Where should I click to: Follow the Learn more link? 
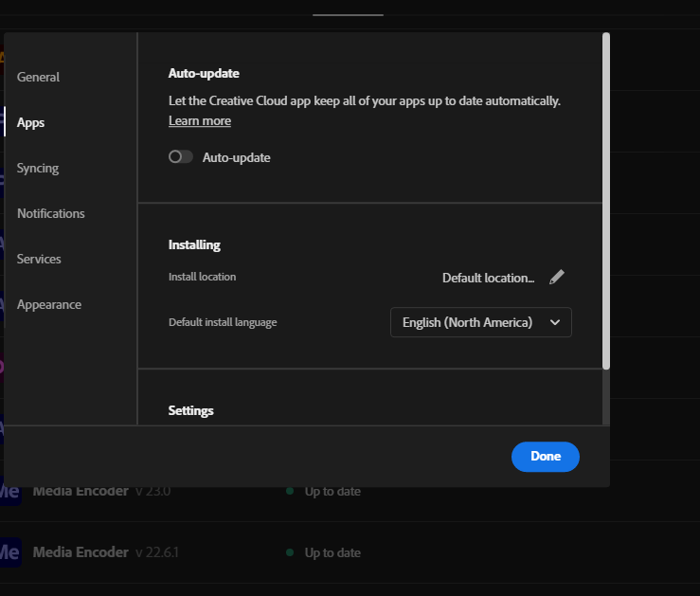click(200, 120)
